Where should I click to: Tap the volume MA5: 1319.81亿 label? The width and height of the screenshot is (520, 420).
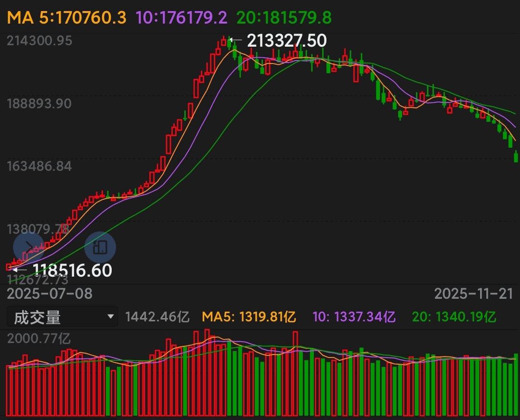pyautogui.click(x=249, y=317)
